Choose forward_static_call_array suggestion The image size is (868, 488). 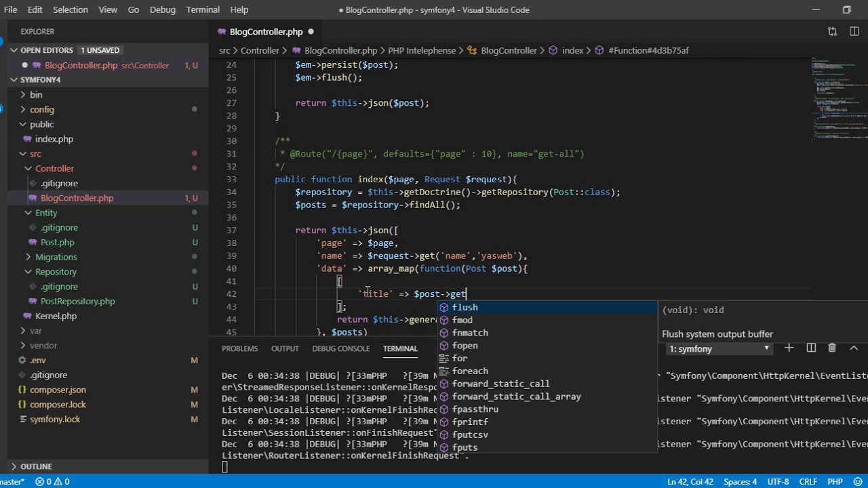coord(547,396)
